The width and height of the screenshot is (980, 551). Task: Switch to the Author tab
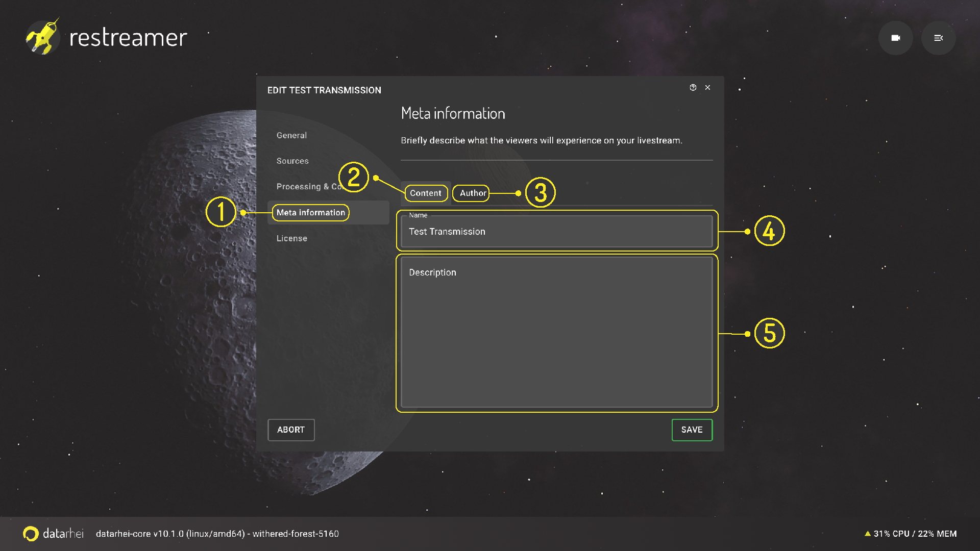coord(471,193)
